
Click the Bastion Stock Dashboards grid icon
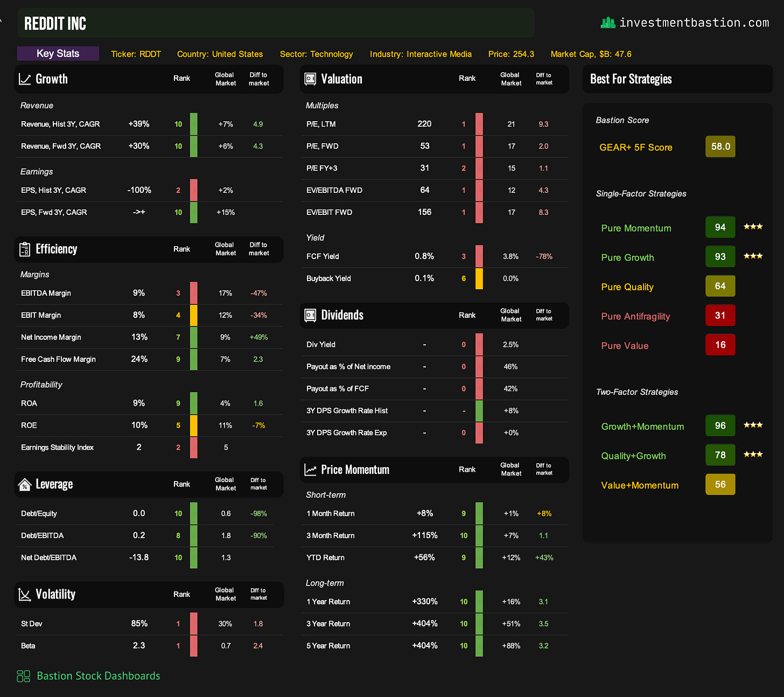(x=24, y=676)
